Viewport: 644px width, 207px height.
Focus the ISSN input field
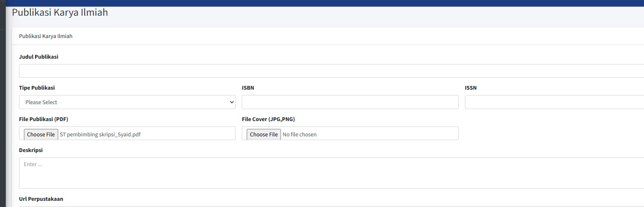(554, 102)
